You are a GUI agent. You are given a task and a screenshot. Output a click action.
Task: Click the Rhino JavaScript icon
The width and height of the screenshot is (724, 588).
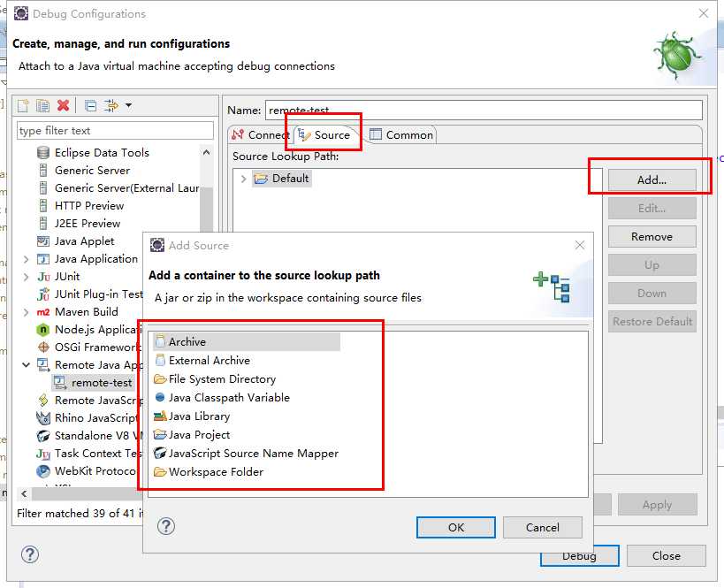coord(43,418)
